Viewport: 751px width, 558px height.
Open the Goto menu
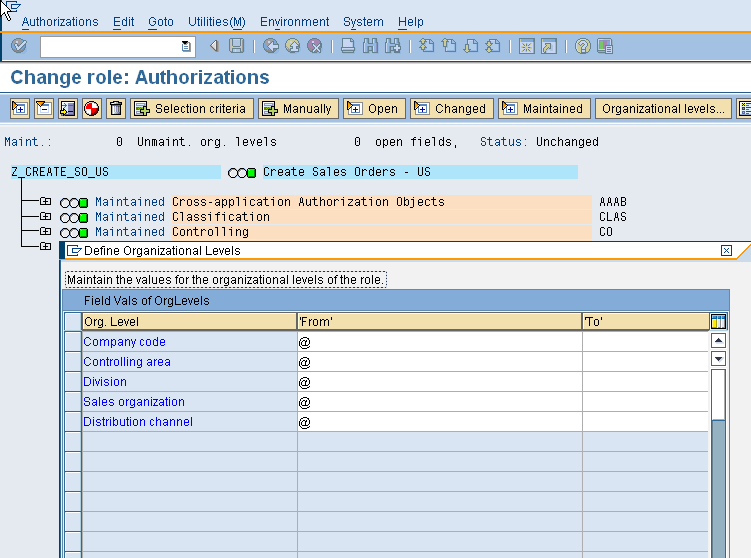pos(161,22)
